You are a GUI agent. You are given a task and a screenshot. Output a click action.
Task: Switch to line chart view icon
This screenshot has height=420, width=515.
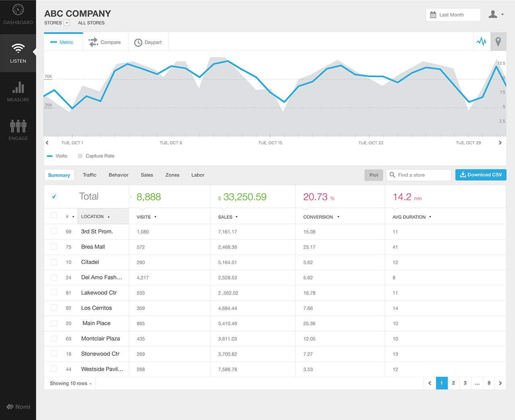[482, 41]
